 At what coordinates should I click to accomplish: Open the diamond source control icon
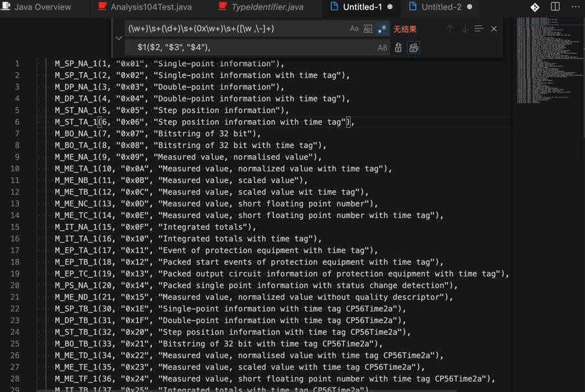[534, 7]
